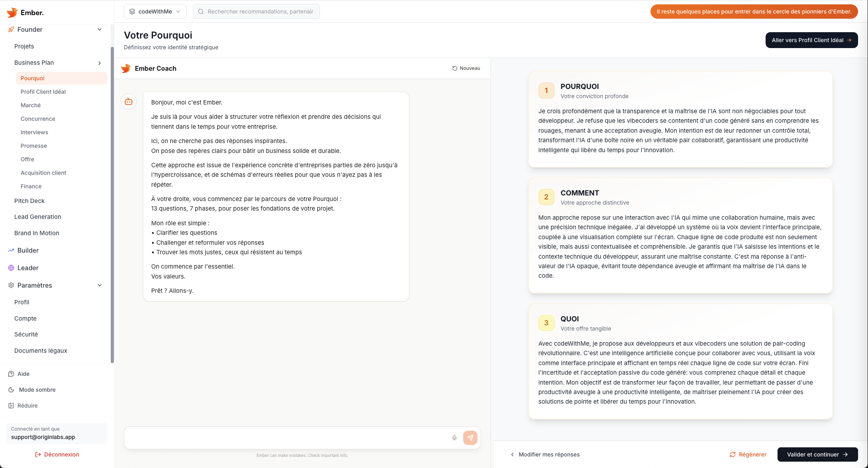Image resolution: width=868 pixels, height=468 pixels.
Task: Open the Pitch Deck section
Action: 29,201
